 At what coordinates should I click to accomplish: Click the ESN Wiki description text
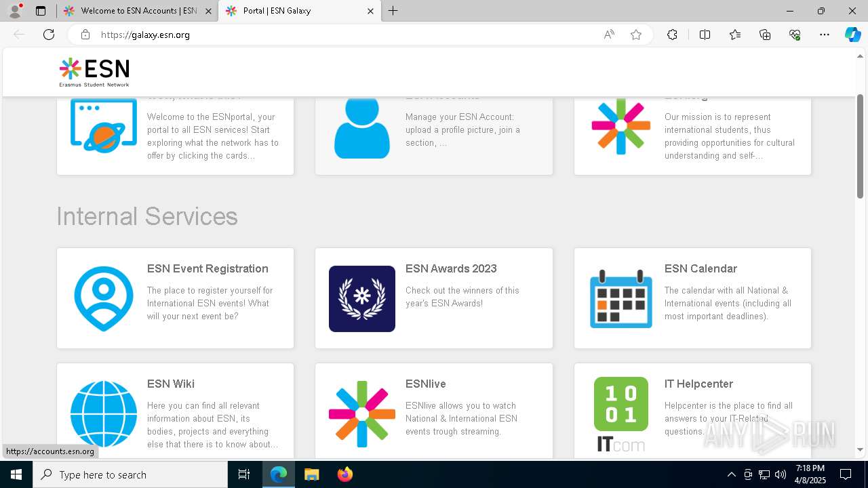212,425
